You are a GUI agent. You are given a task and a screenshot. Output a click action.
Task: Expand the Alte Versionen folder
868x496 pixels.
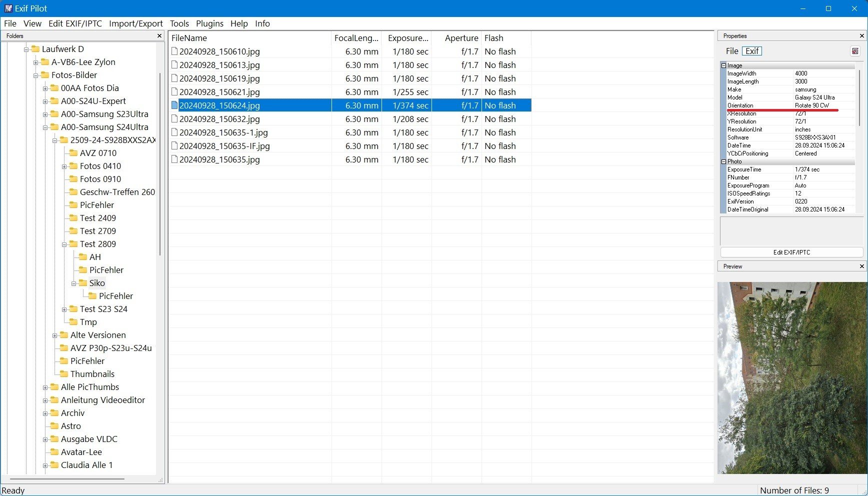(54, 335)
